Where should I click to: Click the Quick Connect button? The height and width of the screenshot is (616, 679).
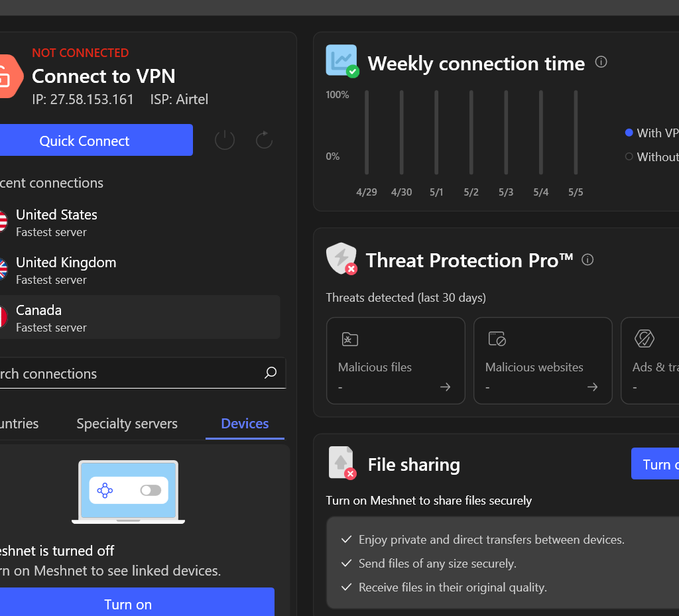pyautogui.click(x=97, y=140)
